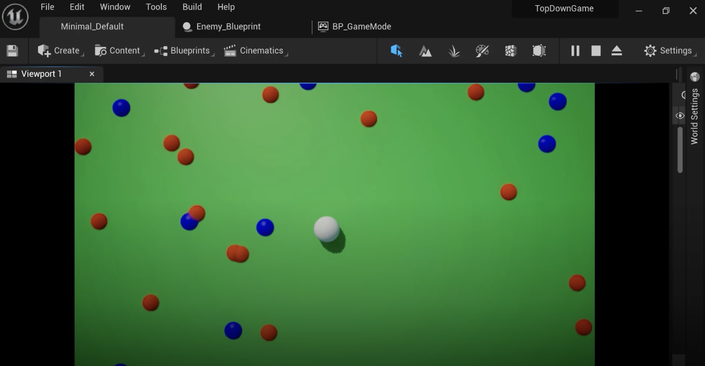
Task: Open Brush Editing mode icon
Action: [539, 51]
